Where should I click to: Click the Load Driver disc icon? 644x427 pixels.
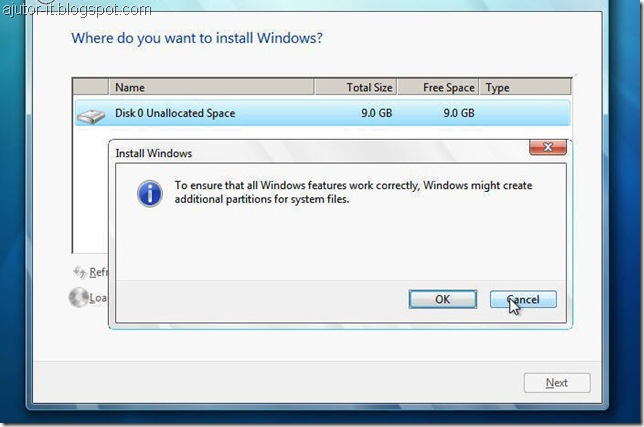pyautogui.click(x=78, y=297)
